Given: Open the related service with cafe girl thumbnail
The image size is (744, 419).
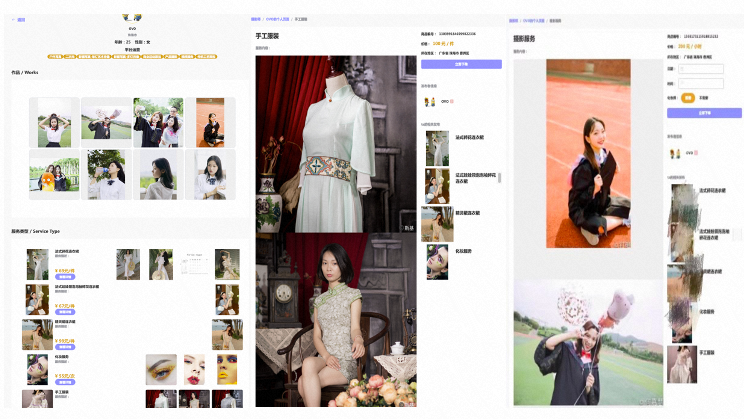Looking at the screenshot, I should click(437, 186).
